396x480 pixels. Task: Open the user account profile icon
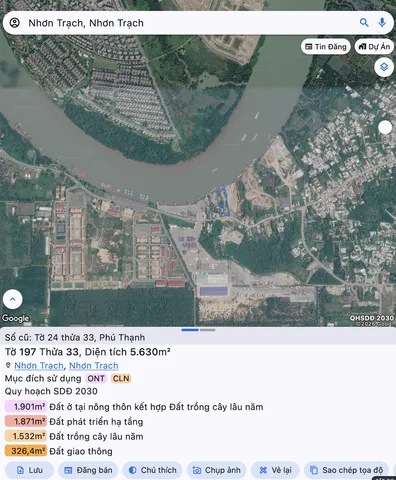point(14,23)
